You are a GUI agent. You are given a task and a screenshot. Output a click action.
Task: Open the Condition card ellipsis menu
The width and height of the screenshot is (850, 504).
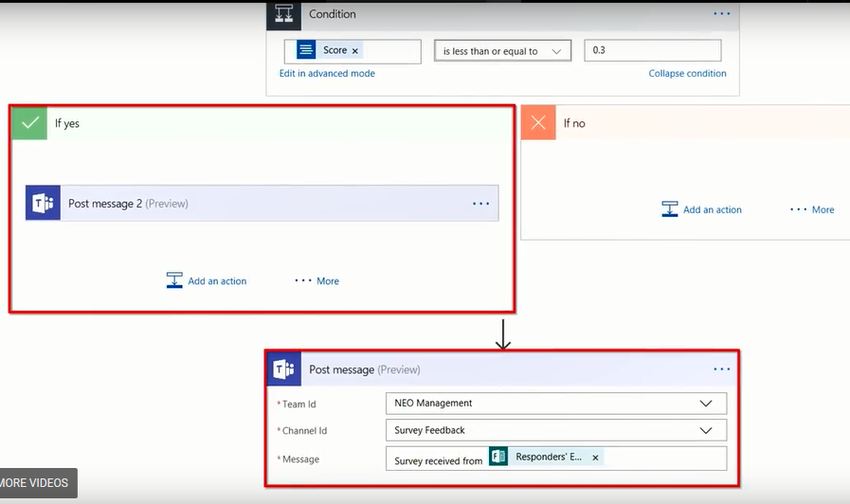point(722,14)
